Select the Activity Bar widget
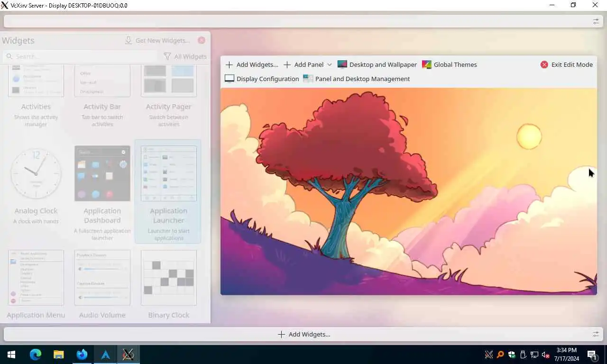Image resolution: width=607 pixels, height=364 pixels. pyautogui.click(x=102, y=97)
